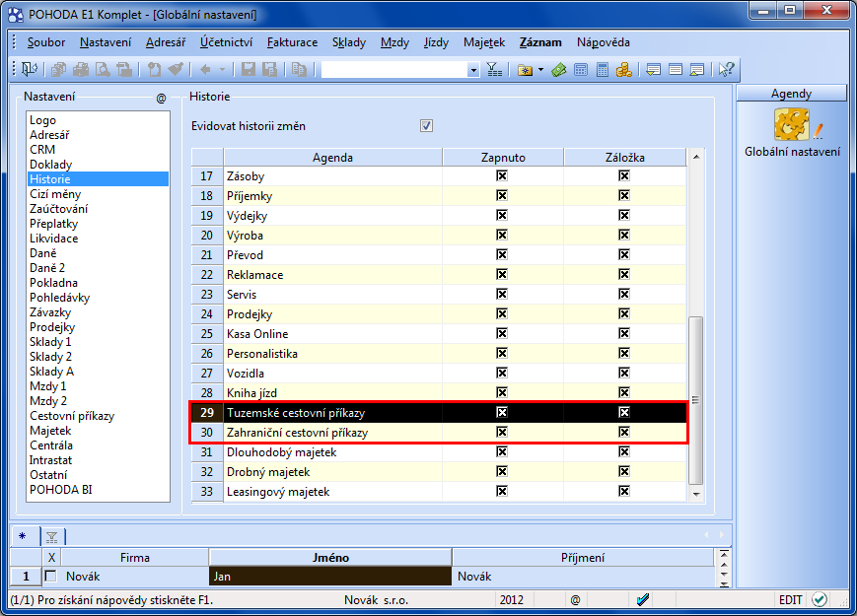The image size is (857, 616).
Task: Click the Jméno column header
Action: pyautogui.click(x=330, y=557)
